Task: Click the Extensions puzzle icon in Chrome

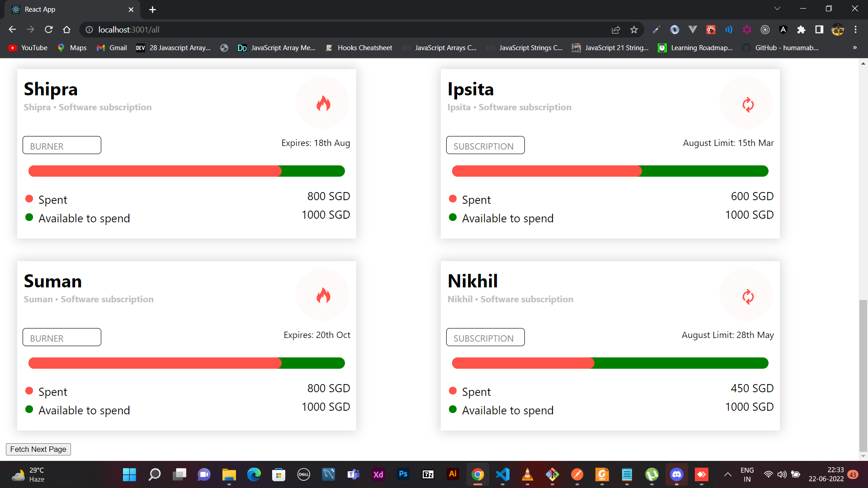Action: tap(801, 29)
